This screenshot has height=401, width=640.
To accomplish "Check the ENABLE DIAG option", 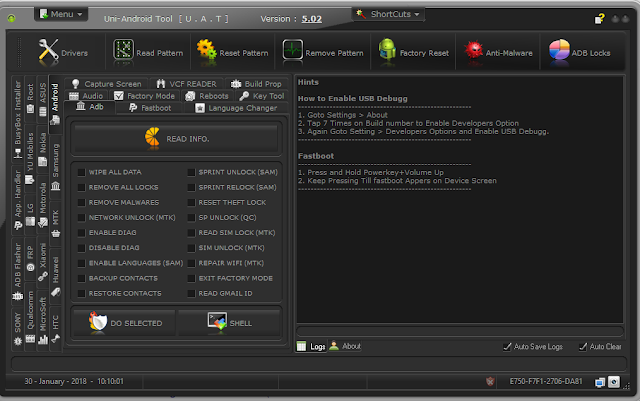I will click(x=82, y=233).
